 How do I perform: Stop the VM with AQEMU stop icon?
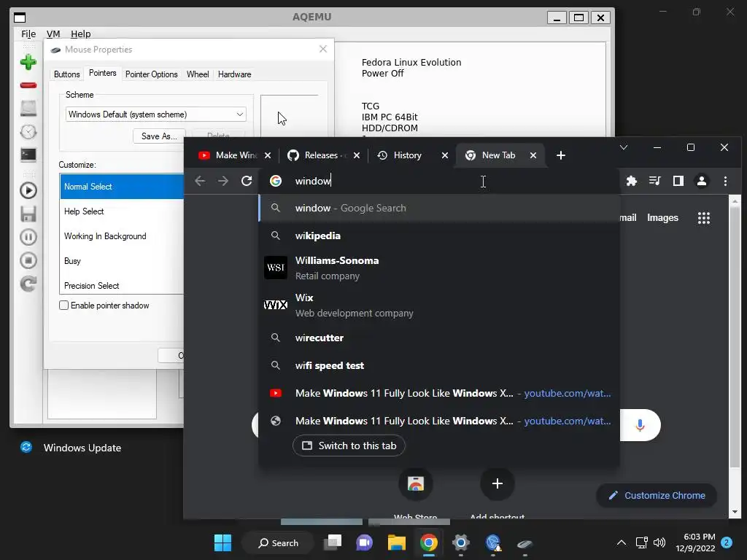tap(28, 260)
